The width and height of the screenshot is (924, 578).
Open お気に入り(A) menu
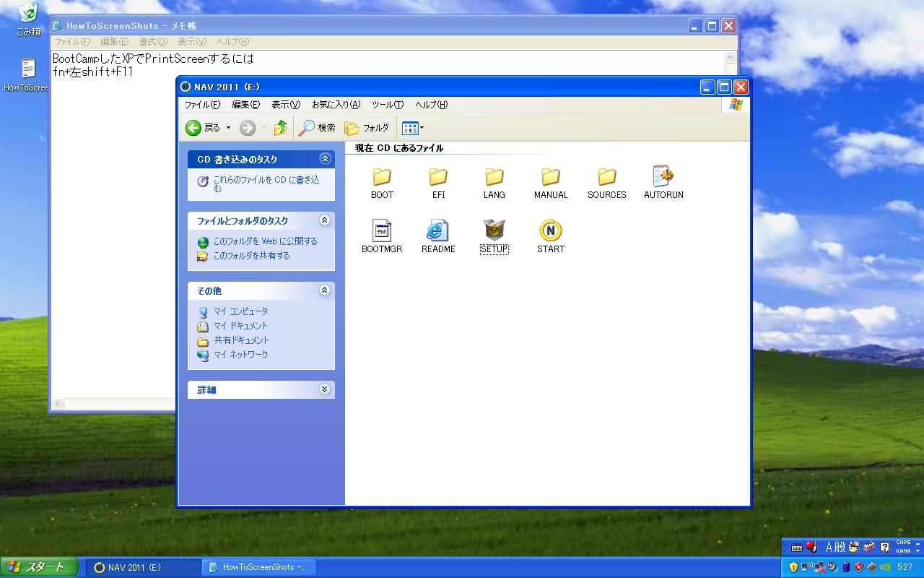[336, 105]
